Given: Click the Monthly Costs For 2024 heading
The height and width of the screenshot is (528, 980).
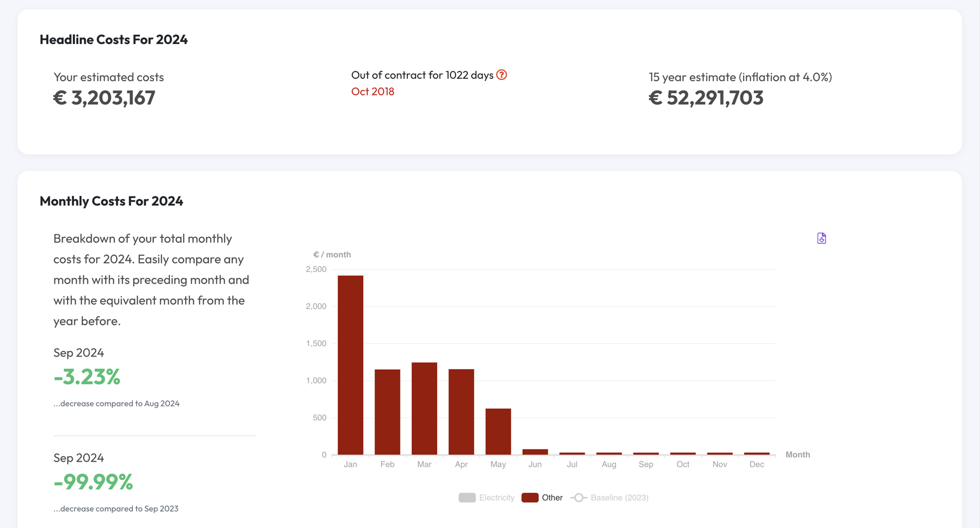Looking at the screenshot, I should (x=112, y=201).
